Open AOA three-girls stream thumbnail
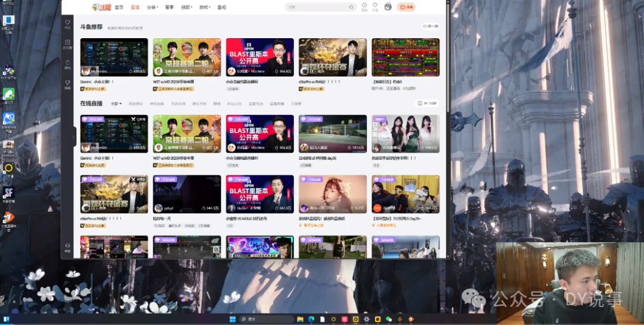The height and width of the screenshot is (325, 644). click(405, 134)
